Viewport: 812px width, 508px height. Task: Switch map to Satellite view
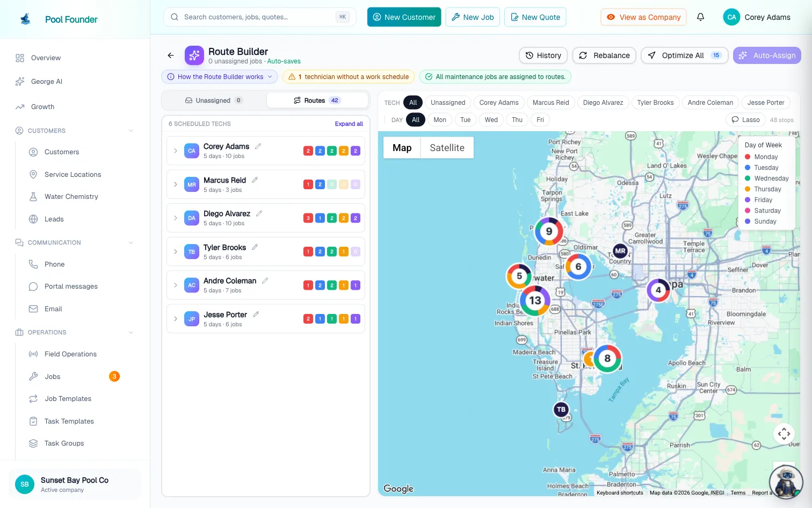pos(447,148)
